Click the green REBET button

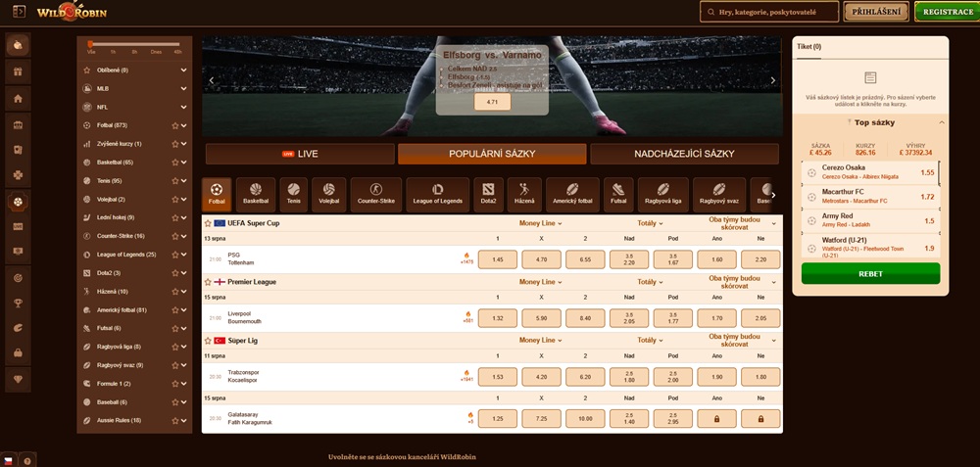pyautogui.click(x=870, y=273)
